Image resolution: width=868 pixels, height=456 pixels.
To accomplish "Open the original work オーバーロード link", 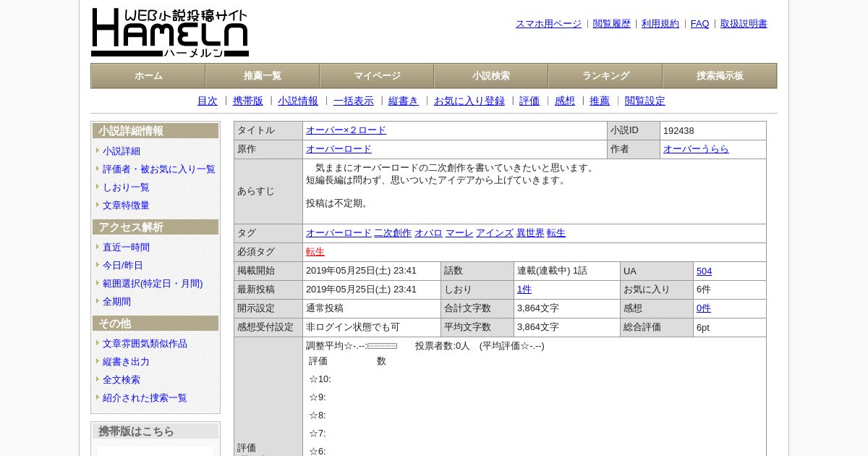I will (x=339, y=149).
